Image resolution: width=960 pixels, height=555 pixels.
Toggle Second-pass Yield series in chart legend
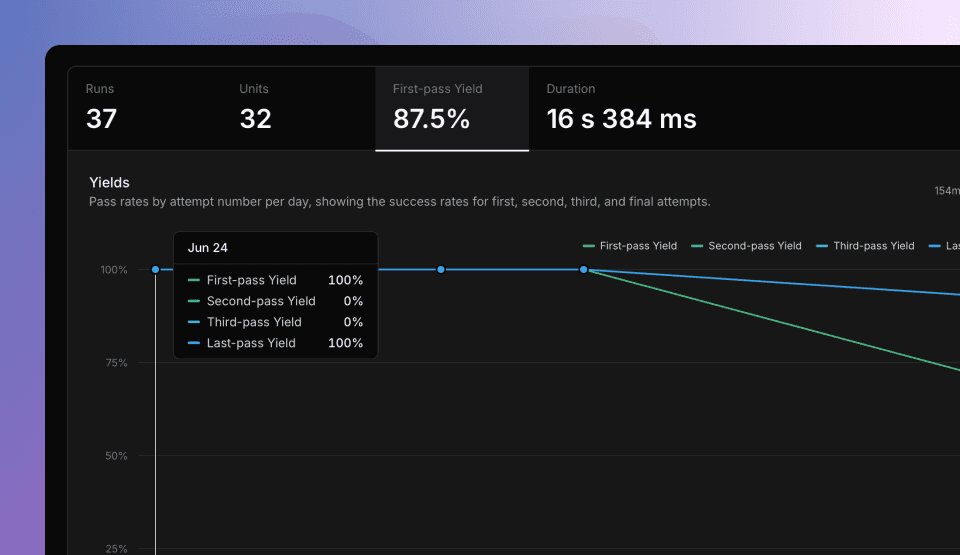(746, 246)
